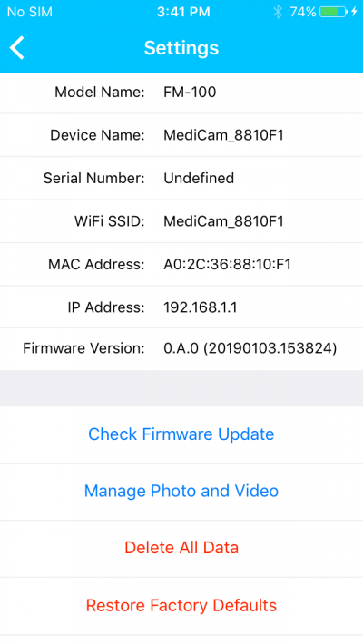Tap the Bluetooth icon in status bar
Viewport: 363px width, 644px height.
pyautogui.click(x=278, y=12)
